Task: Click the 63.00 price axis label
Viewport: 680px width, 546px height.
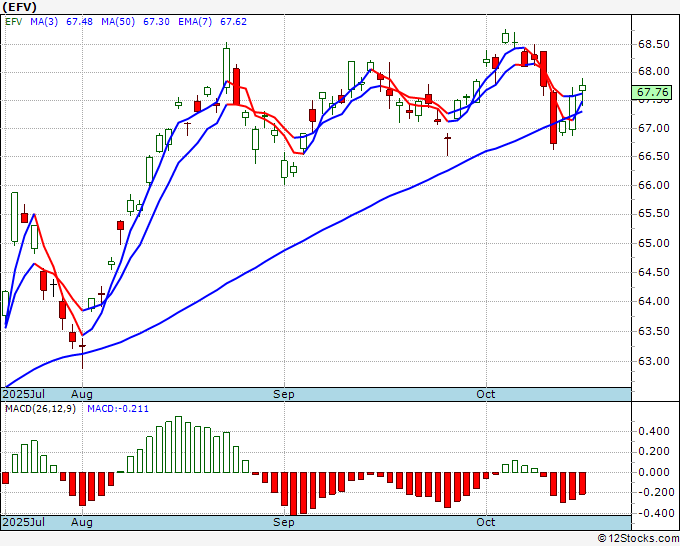Action: (653, 361)
